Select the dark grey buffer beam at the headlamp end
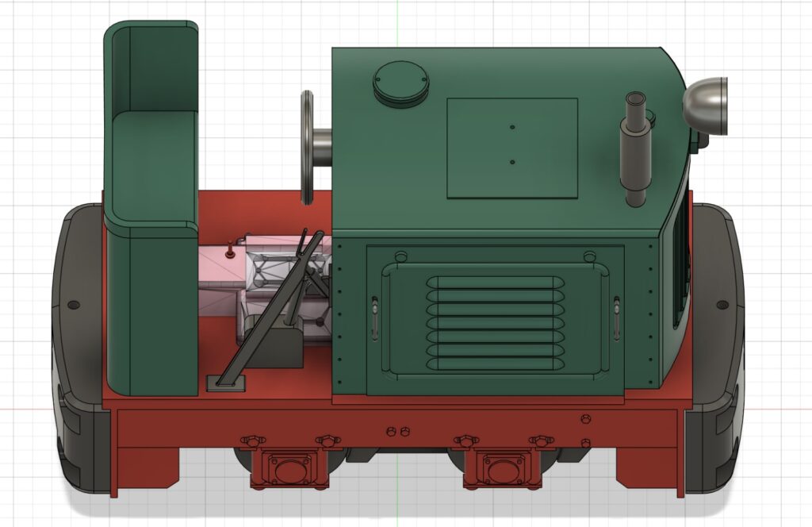 click(x=715, y=347)
